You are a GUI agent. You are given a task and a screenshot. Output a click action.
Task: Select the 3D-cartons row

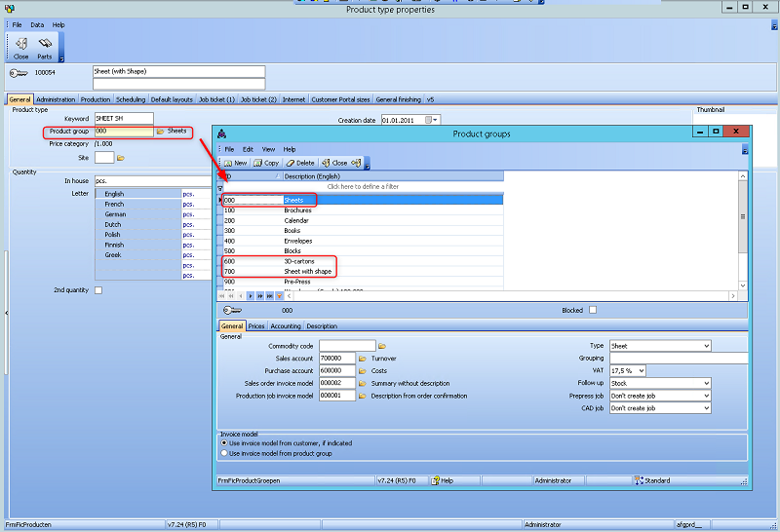363,261
